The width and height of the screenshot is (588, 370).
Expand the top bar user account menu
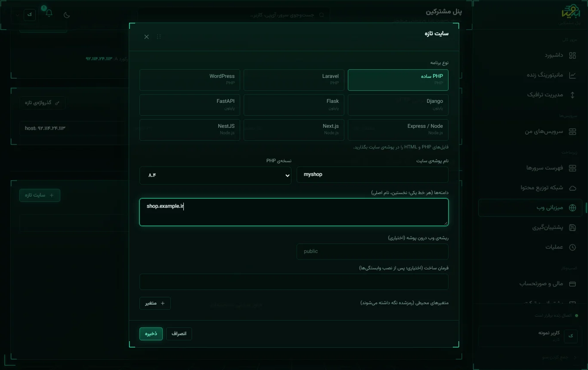(25, 14)
